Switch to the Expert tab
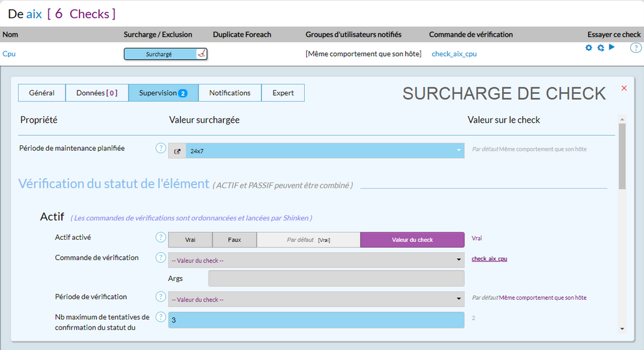The height and width of the screenshot is (350, 644). click(x=283, y=93)
